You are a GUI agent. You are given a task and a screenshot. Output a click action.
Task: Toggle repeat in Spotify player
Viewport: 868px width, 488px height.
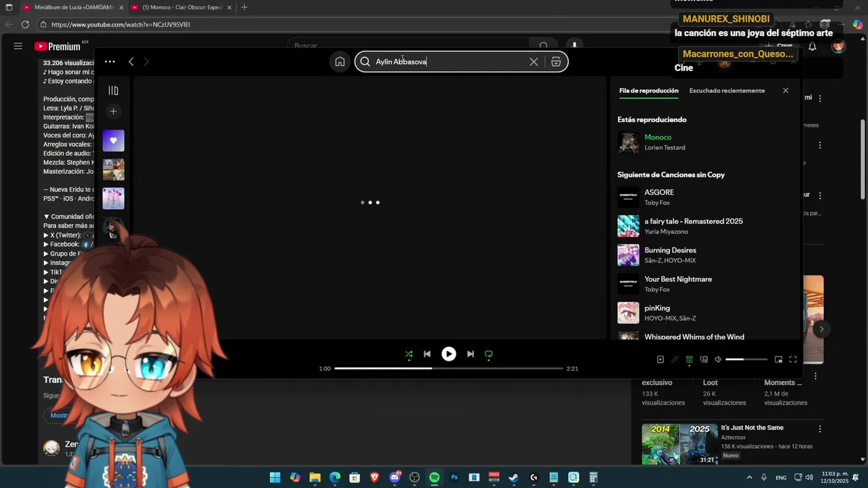pyautogui.click(x=489, y=354)
